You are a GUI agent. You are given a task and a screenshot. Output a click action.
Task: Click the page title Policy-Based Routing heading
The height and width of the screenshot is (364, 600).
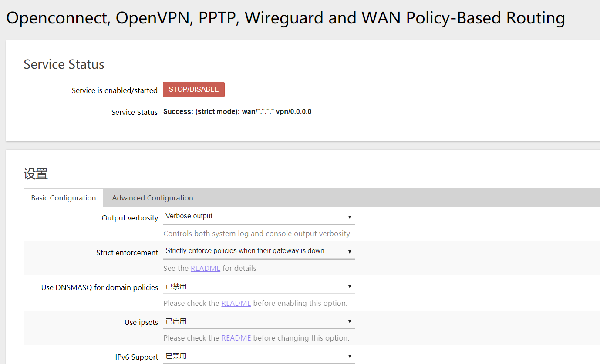pyautogui.click(x=285, y=18)
